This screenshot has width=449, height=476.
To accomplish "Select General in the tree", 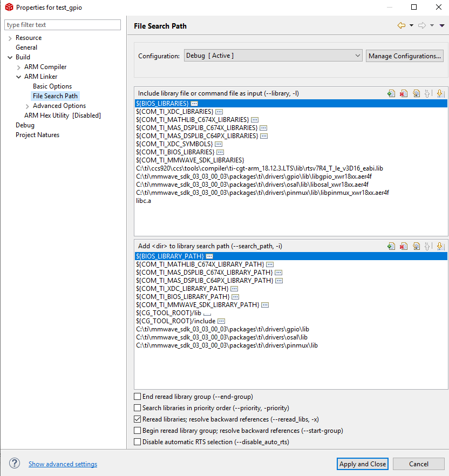I will click(x=26, y=47).
